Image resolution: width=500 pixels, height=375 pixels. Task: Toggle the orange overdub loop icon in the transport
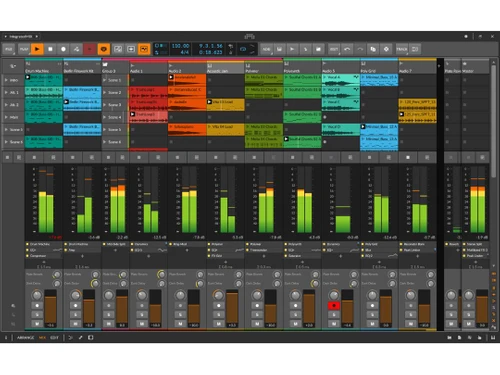(104, 49)
